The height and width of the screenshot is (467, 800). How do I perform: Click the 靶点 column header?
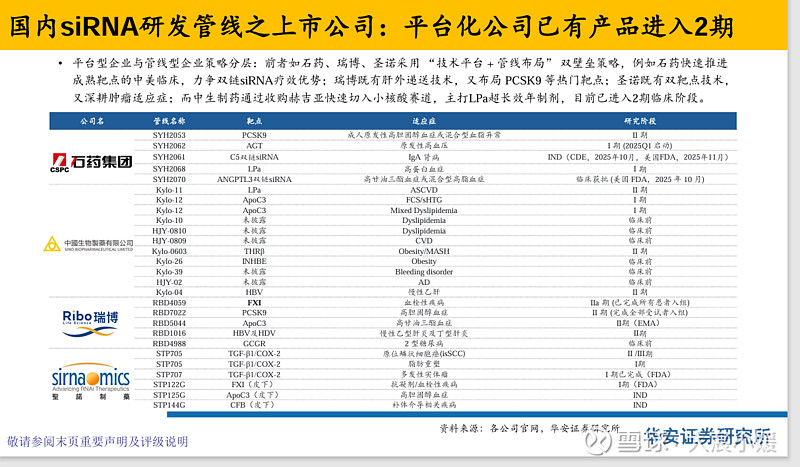point(254,121)
